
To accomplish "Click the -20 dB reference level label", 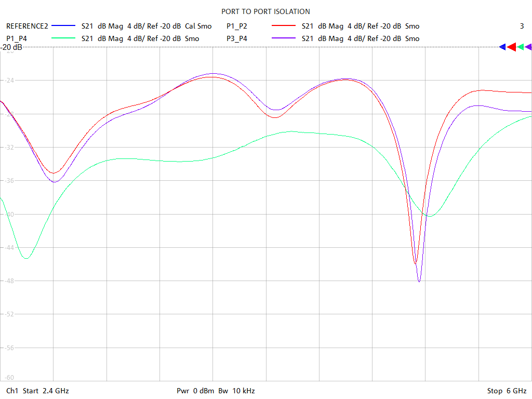I will click(x=11, y=48).
